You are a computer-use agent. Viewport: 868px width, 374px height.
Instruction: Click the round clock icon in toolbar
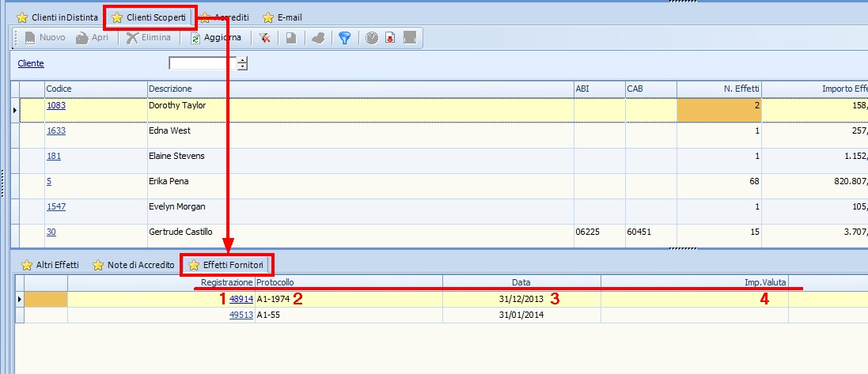[x=371, y=37]
